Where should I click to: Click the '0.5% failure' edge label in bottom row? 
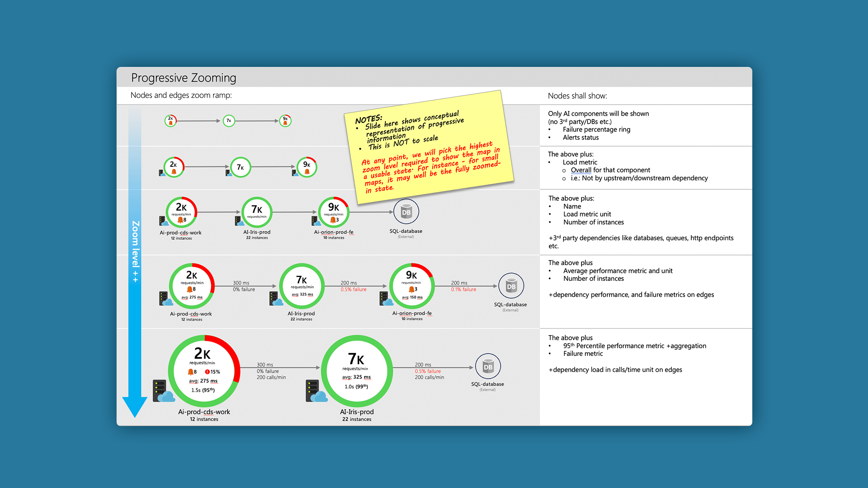click(427, 371)
